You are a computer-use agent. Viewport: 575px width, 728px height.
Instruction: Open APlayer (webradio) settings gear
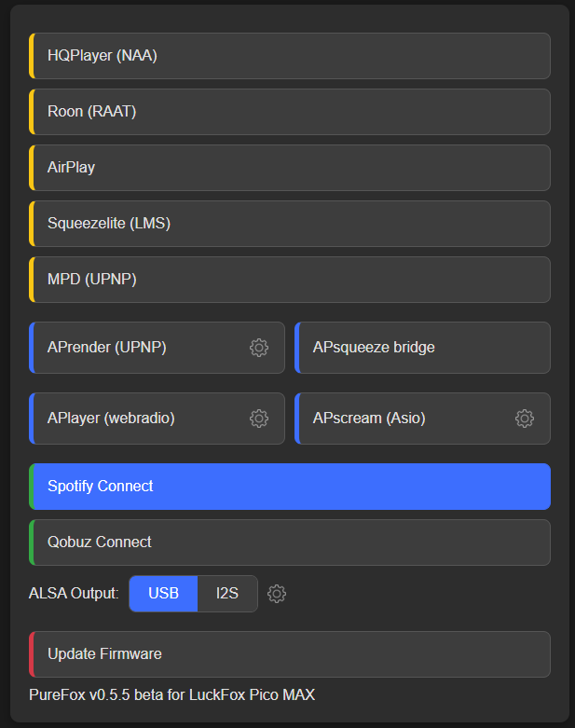tap(259, 419)
